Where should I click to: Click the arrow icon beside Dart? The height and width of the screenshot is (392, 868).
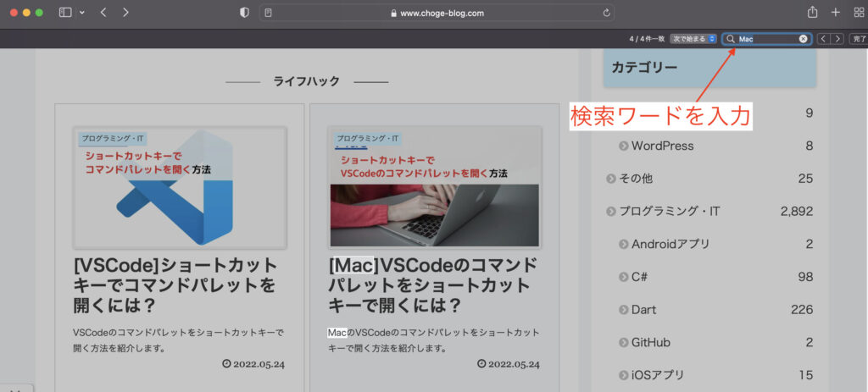click(x=624, y=310)
